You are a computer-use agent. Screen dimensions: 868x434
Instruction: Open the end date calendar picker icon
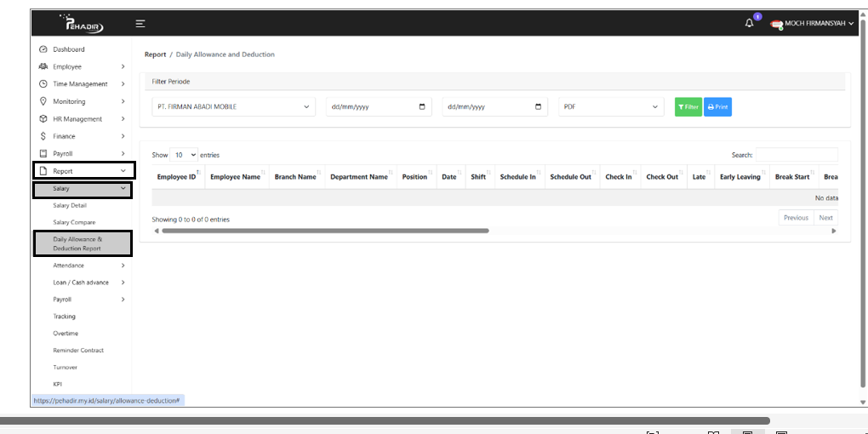pyautogui.click(x=538, y=107)
